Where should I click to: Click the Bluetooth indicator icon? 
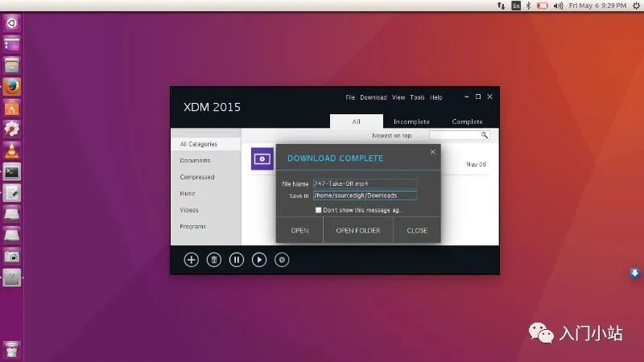529,6
